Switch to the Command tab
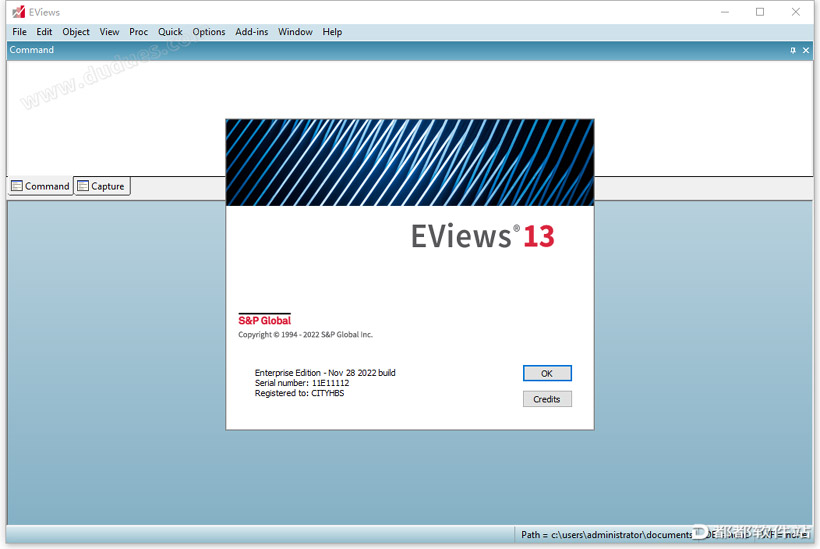The width and height of the screenshot is (820, 549). coord(40,186)
